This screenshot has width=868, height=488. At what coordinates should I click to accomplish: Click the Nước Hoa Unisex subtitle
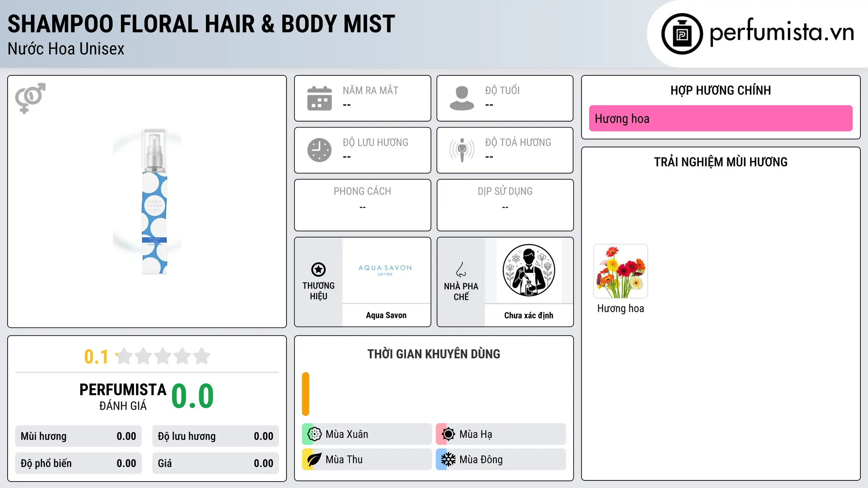[66, 49]
